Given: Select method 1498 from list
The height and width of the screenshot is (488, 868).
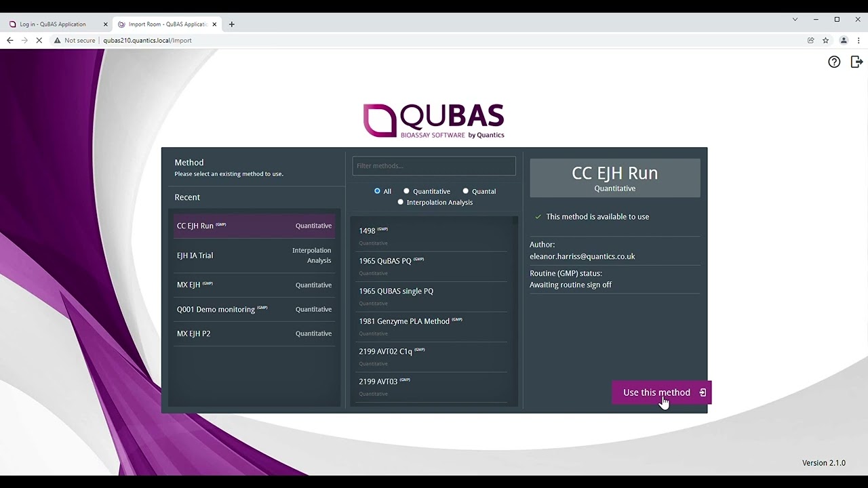Looking at the screenshot, I should pos(432,235).
